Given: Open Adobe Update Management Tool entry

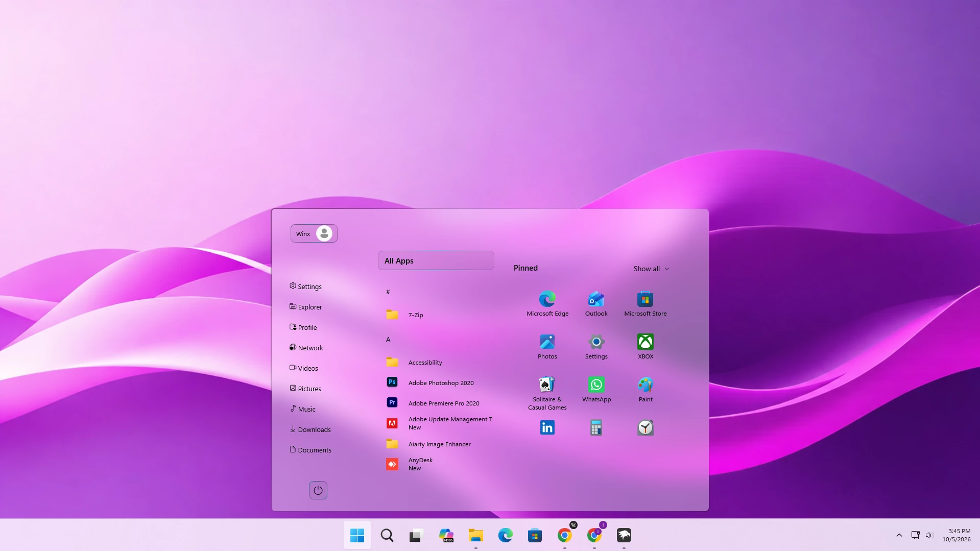Looking at the screenshot, I should pyautogui.click(x=436, y=423).
